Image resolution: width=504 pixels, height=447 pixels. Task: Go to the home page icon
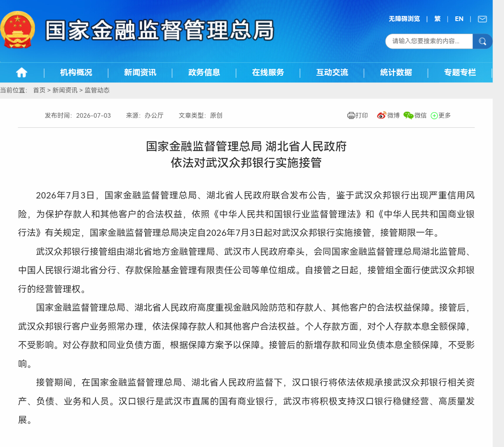point(21,72)
